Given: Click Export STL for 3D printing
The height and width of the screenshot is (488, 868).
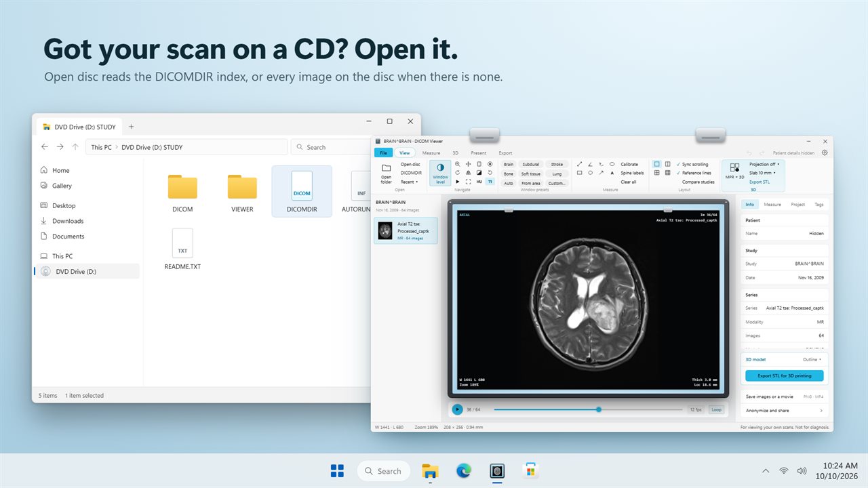Looking at the screenshot, I should (784, 375).
